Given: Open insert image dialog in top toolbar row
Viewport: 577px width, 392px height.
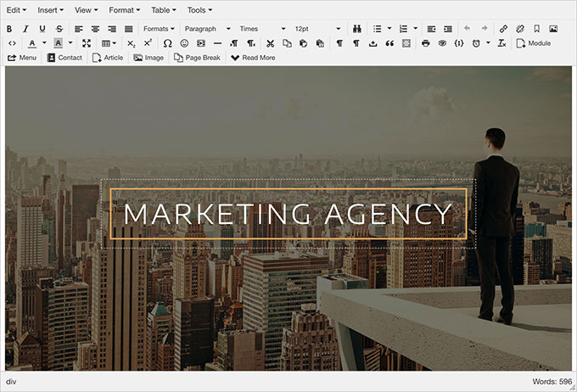Looking at the screenshot, I should [x=553, y=29].
